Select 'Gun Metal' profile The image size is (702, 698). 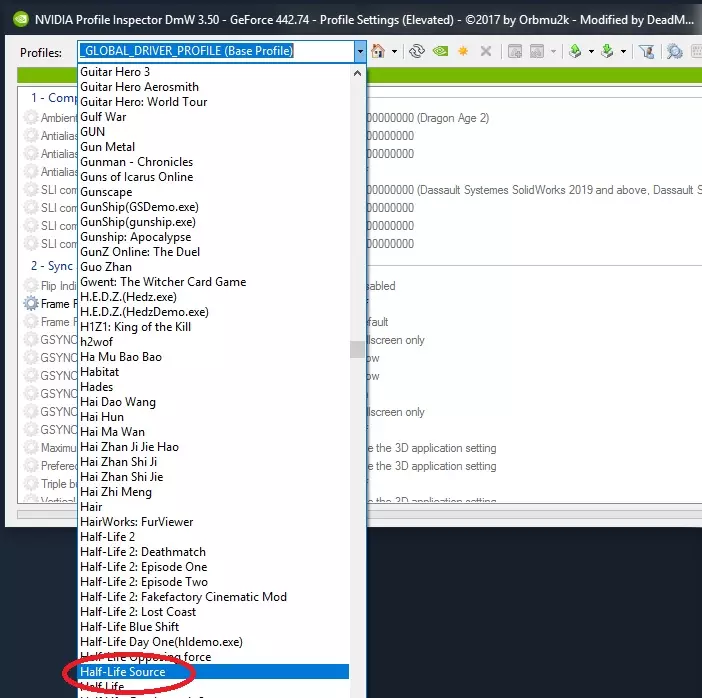tap(214, 147)
